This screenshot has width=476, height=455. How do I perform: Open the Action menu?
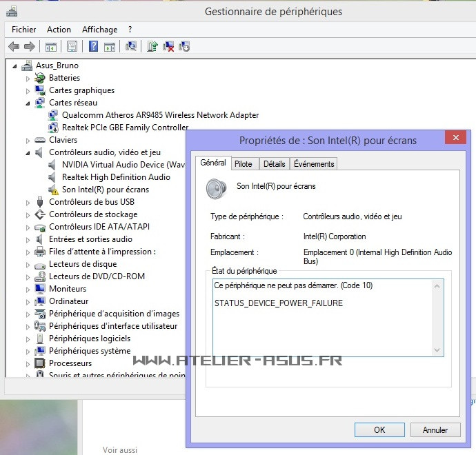(59, 30)
